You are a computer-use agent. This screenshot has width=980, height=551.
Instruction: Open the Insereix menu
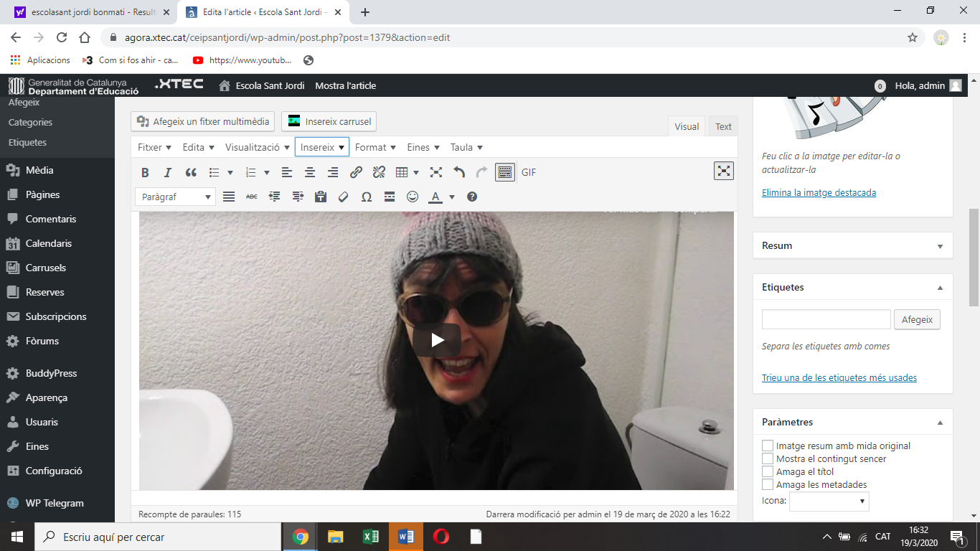click(322, 147)
